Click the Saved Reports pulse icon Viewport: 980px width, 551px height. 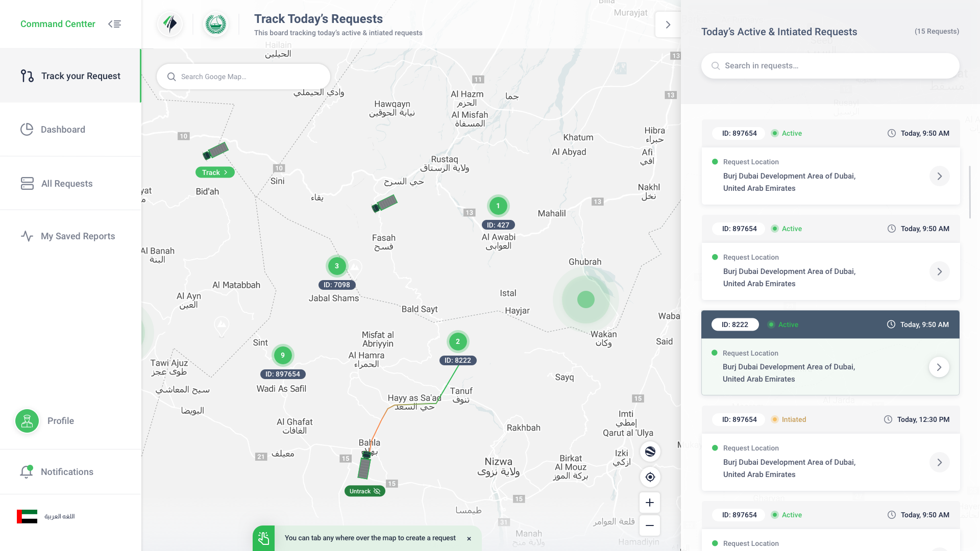coord(27,236)
